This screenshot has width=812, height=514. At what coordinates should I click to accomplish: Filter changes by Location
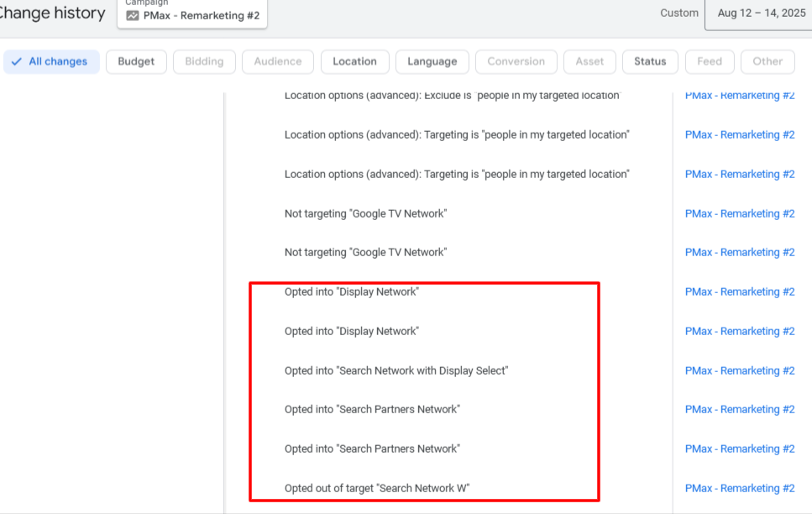coord(354,61)
